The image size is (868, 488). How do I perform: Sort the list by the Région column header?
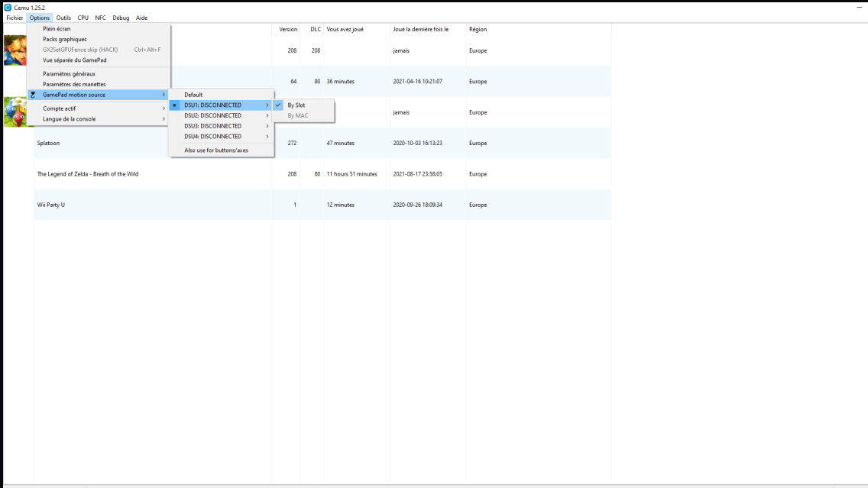pyautogui.click(x=478, y=30)
